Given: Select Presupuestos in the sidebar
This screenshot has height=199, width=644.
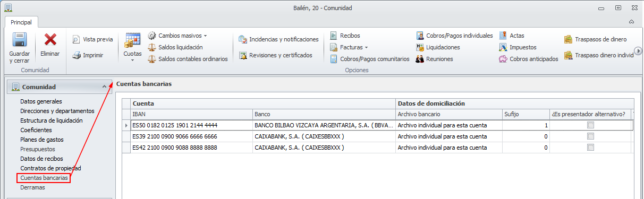Looking at the screenshot, I should click(x=37, y=149).
